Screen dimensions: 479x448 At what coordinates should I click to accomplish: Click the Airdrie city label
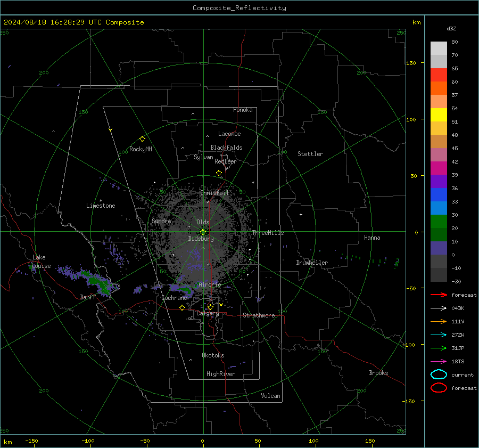pos(210,284)
